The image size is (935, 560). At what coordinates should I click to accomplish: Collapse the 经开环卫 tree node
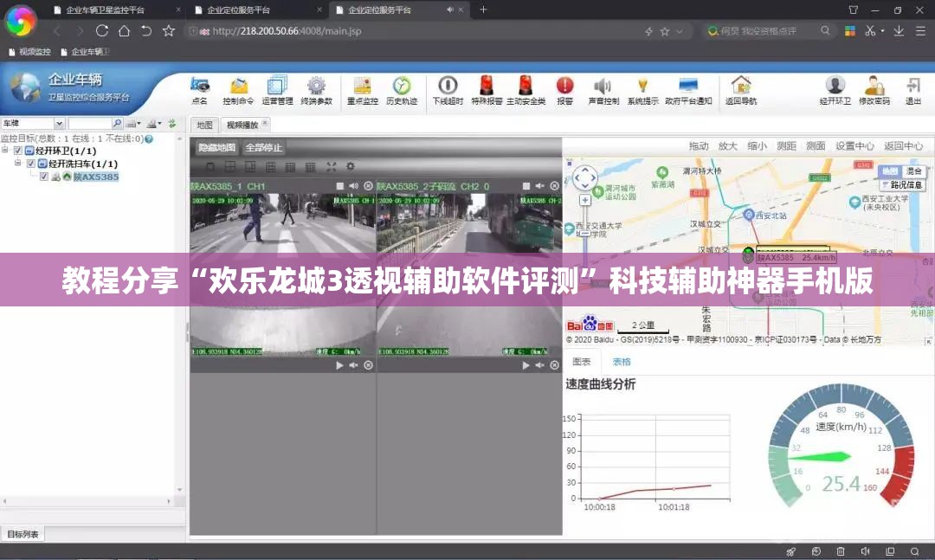coord(5,151)
